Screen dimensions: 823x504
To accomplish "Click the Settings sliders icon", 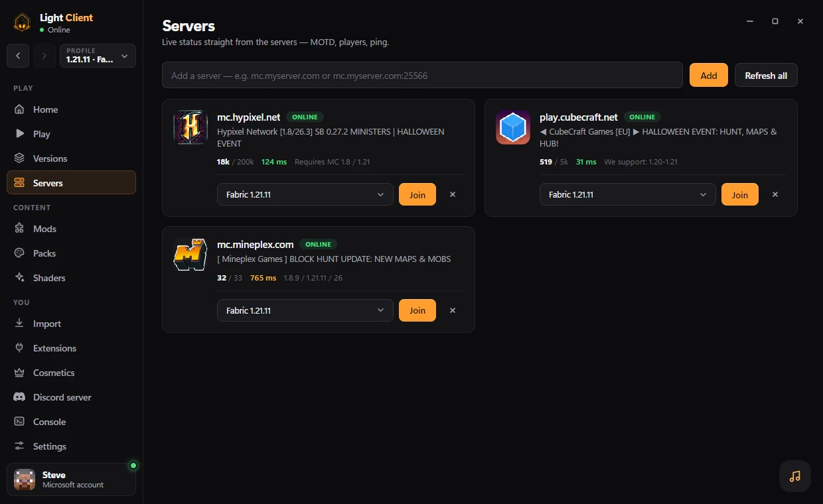I will 19,446.
